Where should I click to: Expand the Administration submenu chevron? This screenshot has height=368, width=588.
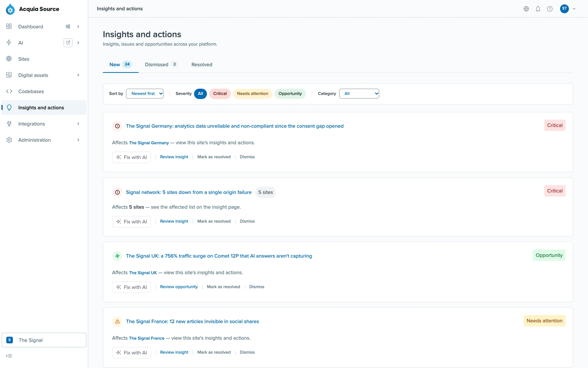click(x=78, y=140)
